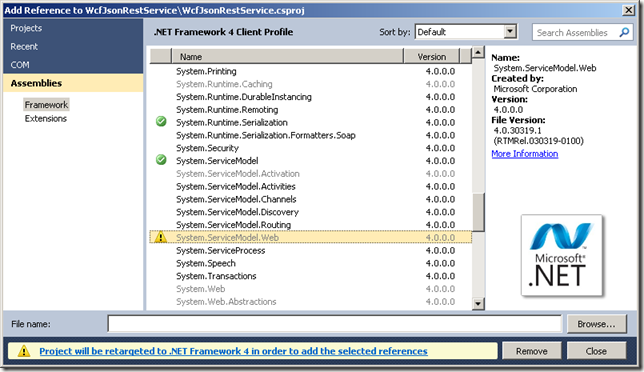
Task: Click the green check beside System.ServiceModel
Action: point(161,160)
